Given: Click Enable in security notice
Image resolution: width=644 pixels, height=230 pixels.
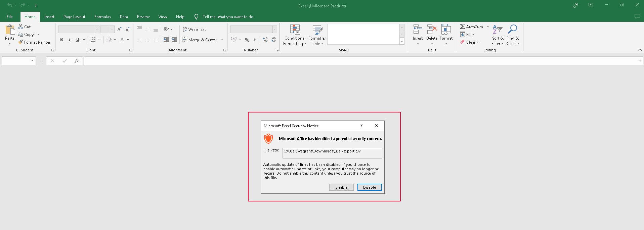Looking at the screenshot, I should pos(341,187).
